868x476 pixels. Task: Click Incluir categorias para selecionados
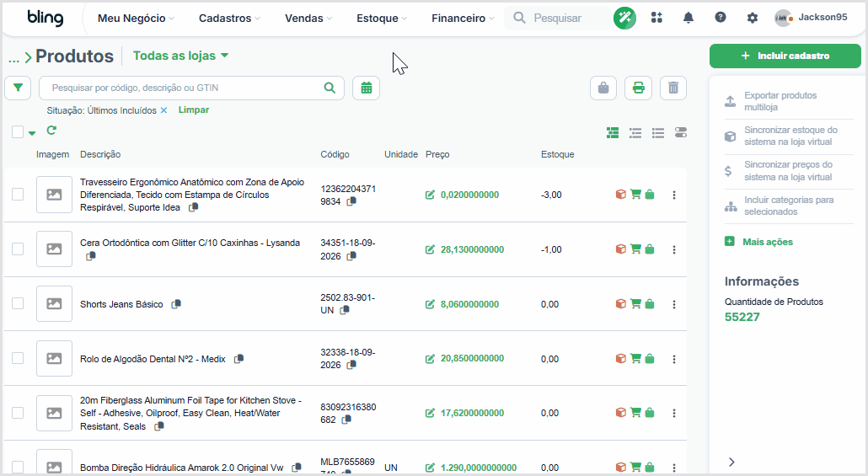click(789, 206)
